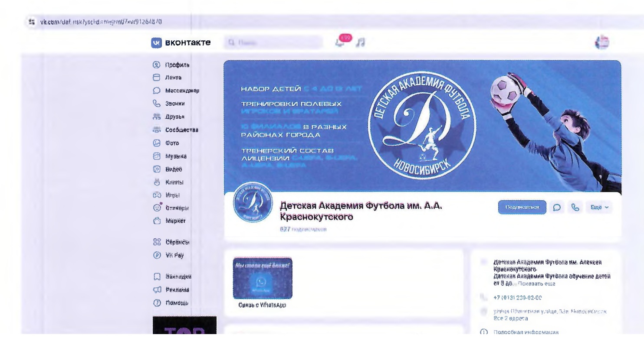Expand the 'Ещё' dropdown menu
Viewport: 644px width, 338px height.
click(599, 207)
